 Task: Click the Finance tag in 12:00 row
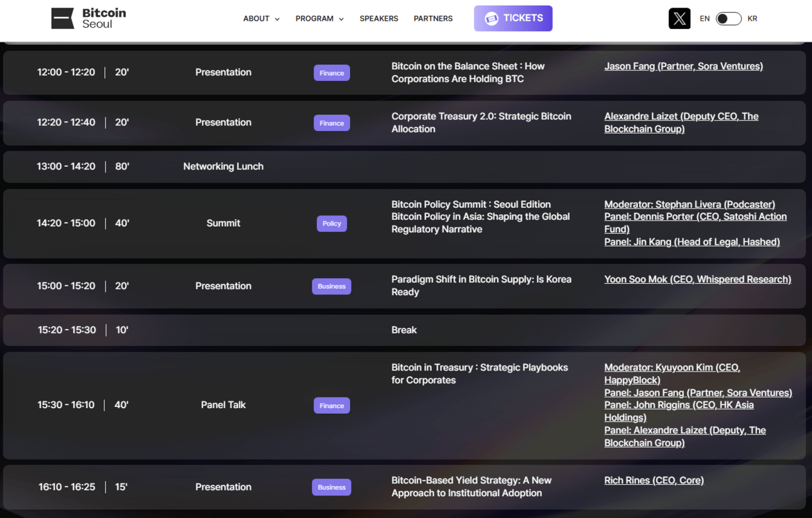(332, 73)
